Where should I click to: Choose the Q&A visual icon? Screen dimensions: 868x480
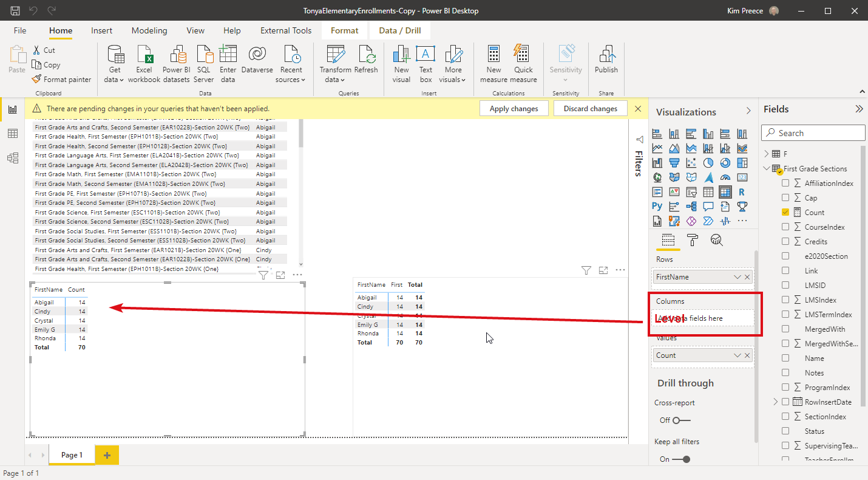708,207
